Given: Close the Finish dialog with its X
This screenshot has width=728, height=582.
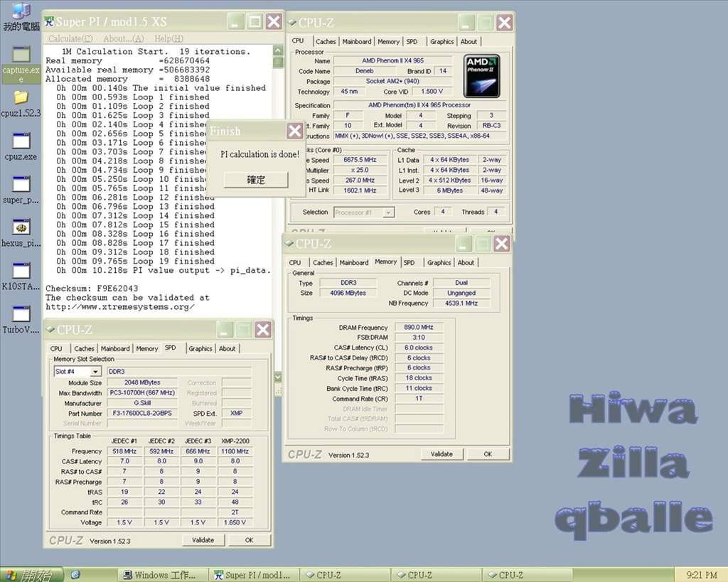Looking at the screenshot, I should (x=295, y=131).
